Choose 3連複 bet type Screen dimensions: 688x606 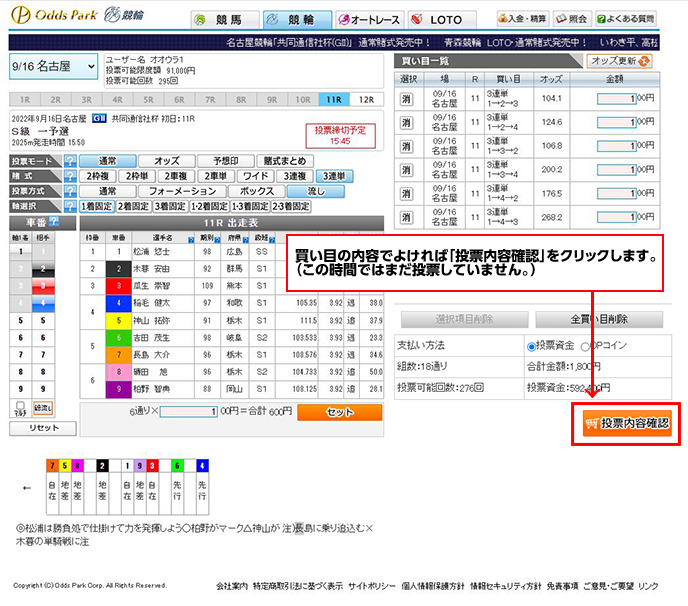point(294,176)
